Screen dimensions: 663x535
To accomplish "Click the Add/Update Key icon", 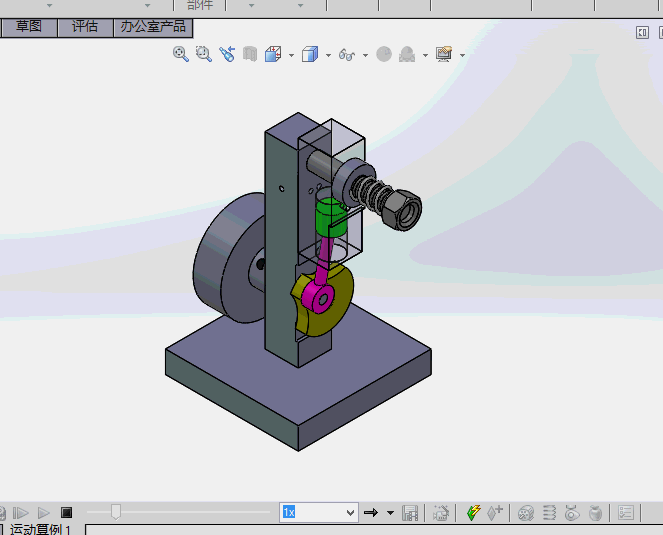I will [495, 513].
